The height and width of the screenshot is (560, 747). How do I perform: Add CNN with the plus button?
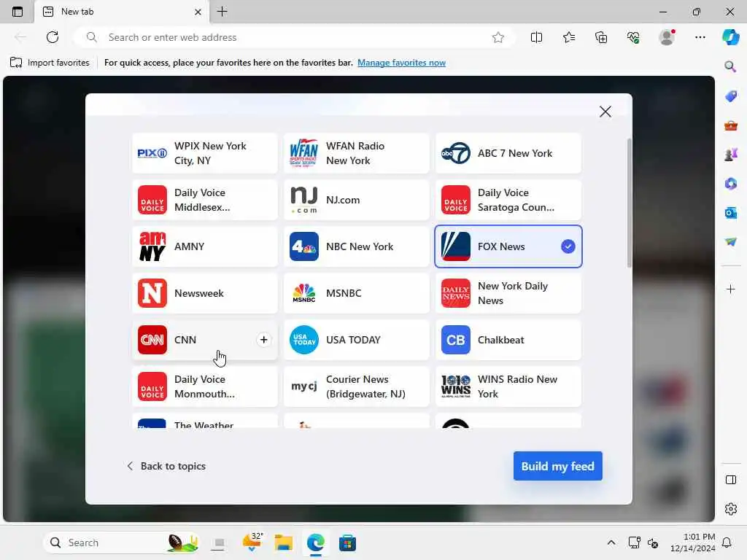[x=263, y=340]
